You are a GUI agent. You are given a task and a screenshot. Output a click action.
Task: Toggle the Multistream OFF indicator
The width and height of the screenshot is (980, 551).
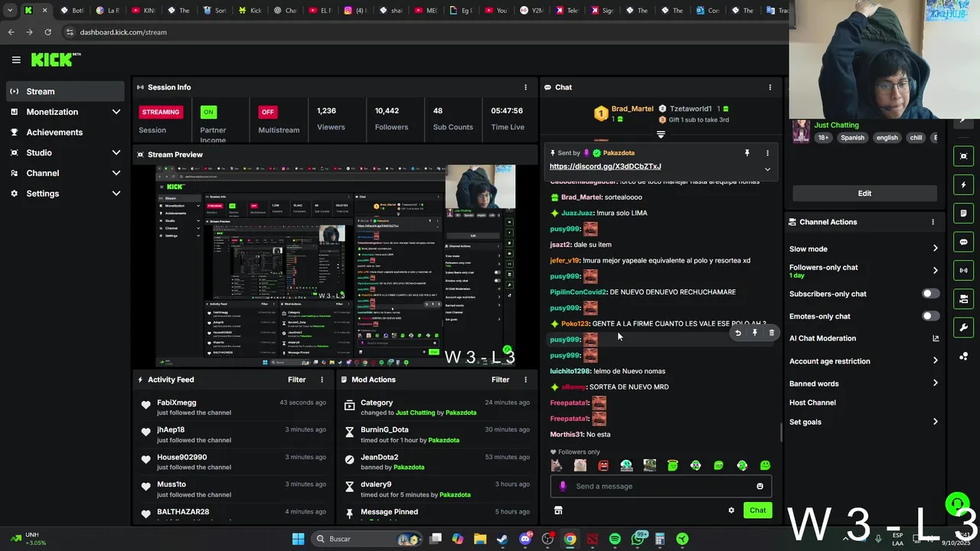point(267,112)
